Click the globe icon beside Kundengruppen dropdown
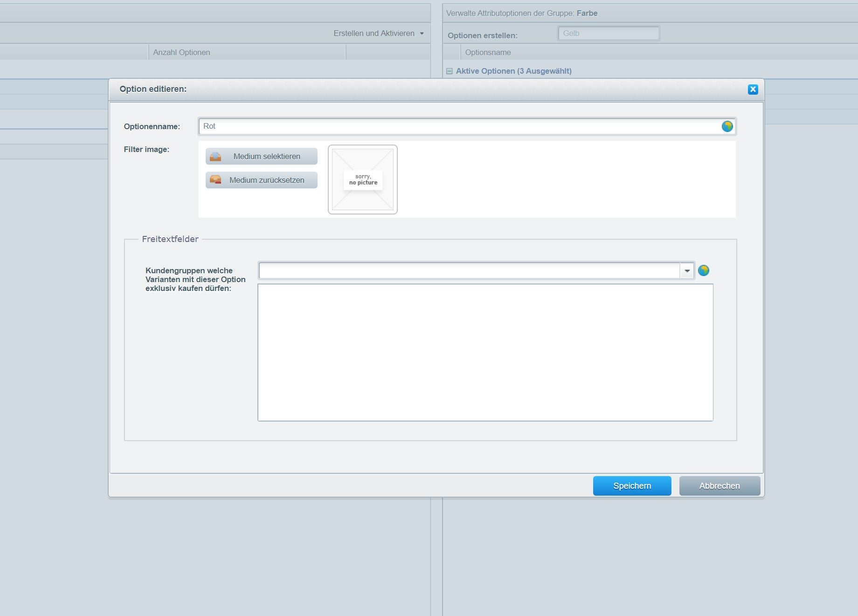The height and width of the screenshot is (616, 858). click(703, 270)
